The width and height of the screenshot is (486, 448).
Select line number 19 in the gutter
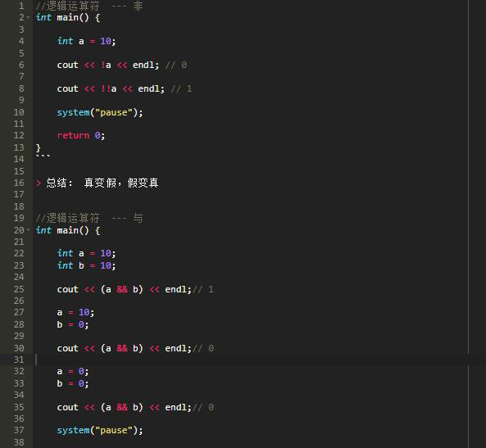coord(19,218)
